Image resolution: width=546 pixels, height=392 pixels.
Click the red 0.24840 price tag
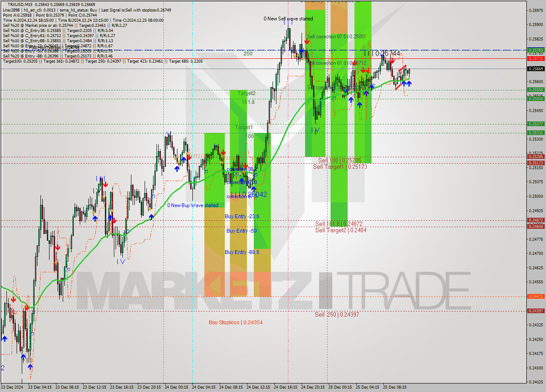pos(536,226)
